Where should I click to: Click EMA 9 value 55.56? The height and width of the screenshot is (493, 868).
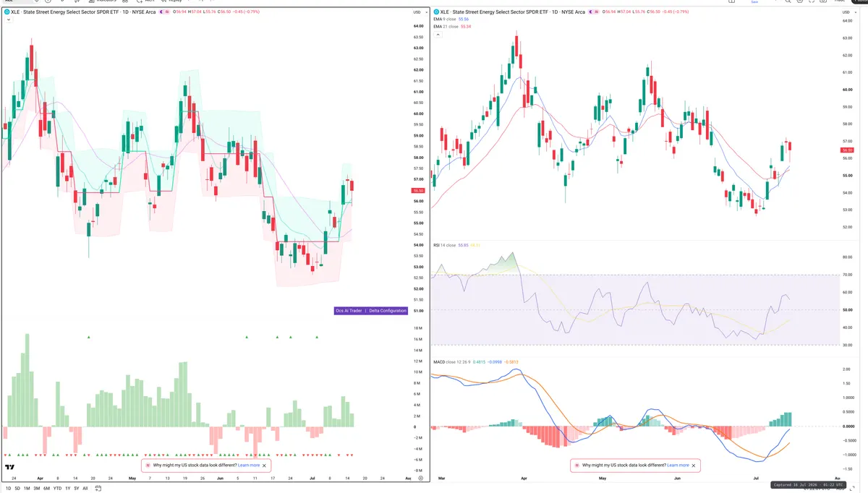click(464, 19)
